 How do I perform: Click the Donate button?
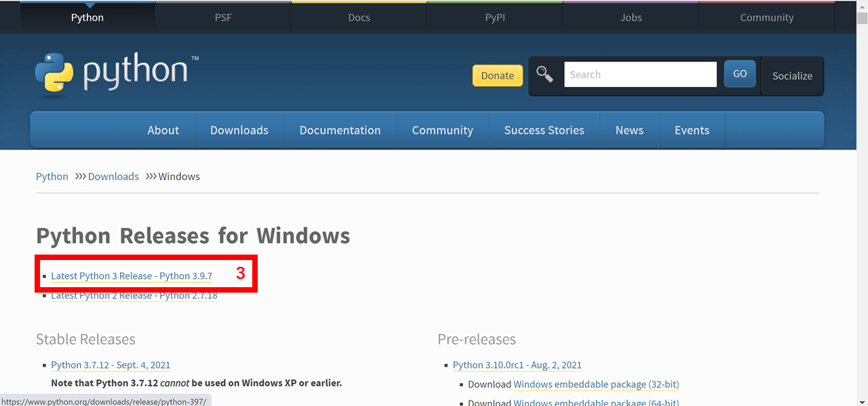click(498, 75)
